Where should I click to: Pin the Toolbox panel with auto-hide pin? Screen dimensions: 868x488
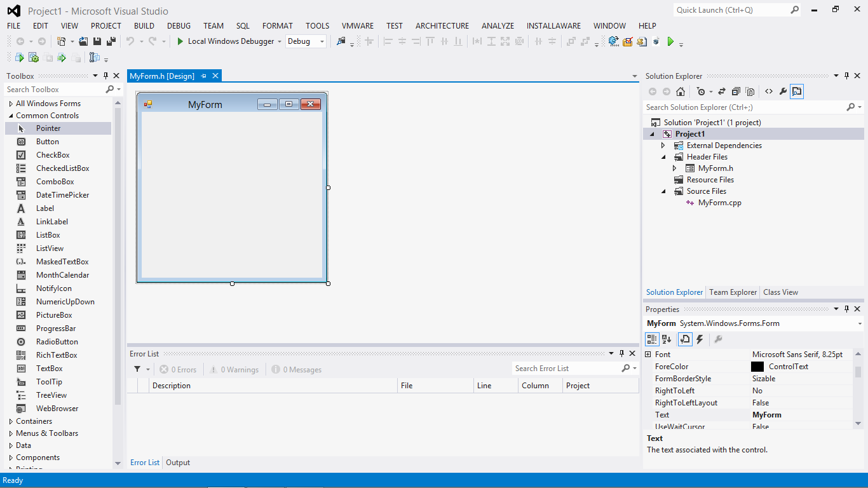(x=106, y=76)
